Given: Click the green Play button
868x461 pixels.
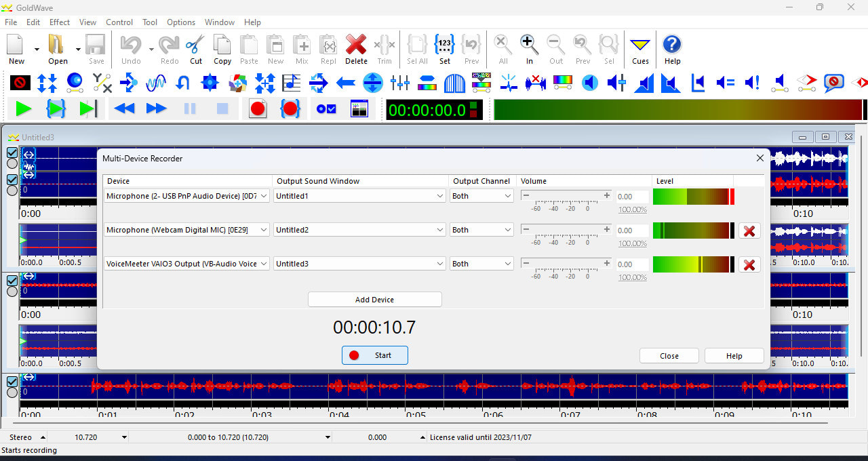Looking at the screenshot, I should [23, 108].
